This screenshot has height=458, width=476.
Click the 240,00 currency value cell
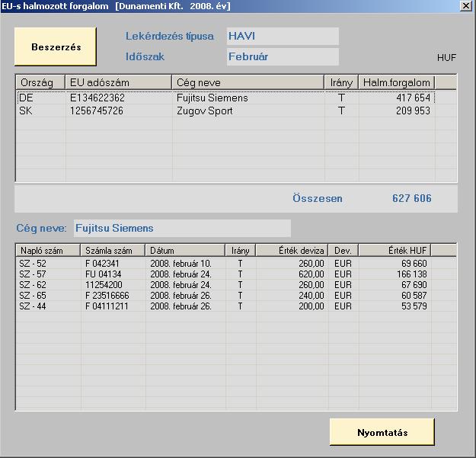(311, 295)
